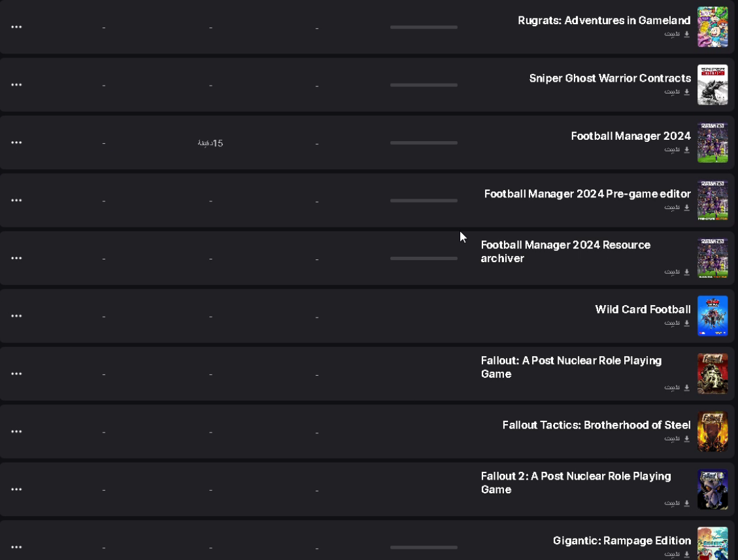738x560 pixels.
Task: Click install icon for Wild Card Football
Action: click(x=687, y=323)
